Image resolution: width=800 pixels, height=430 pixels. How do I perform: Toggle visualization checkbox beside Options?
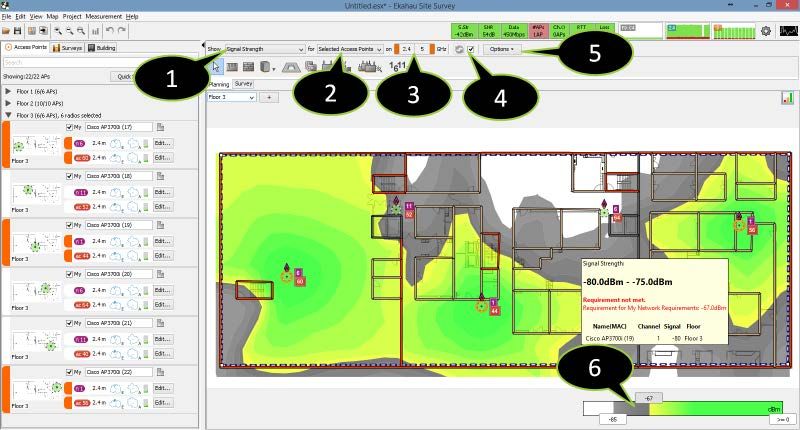click(471, 49)
